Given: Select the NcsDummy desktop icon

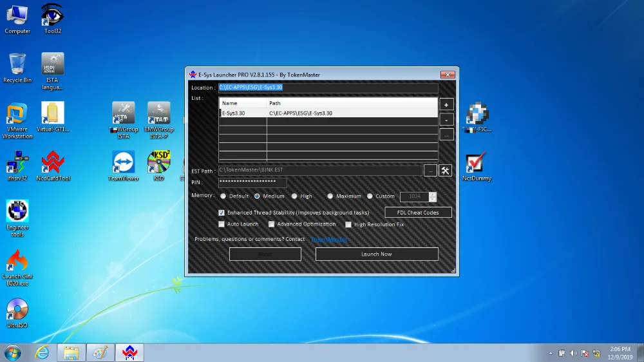Looking at the screenshot, I should coord(477,166).
